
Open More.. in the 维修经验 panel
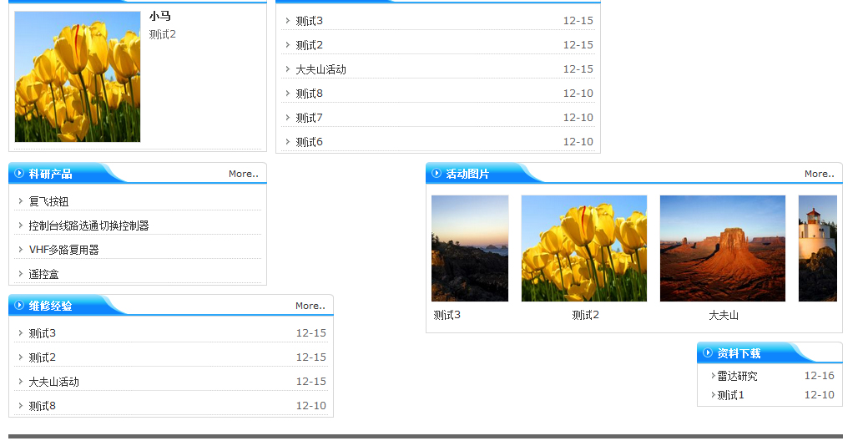coord(310,307)
